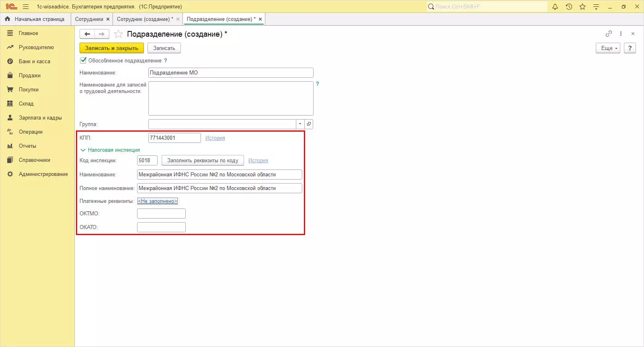Open the Еще dropdown menu
Screen dimensions: 644x347
(x=608, y=48)
